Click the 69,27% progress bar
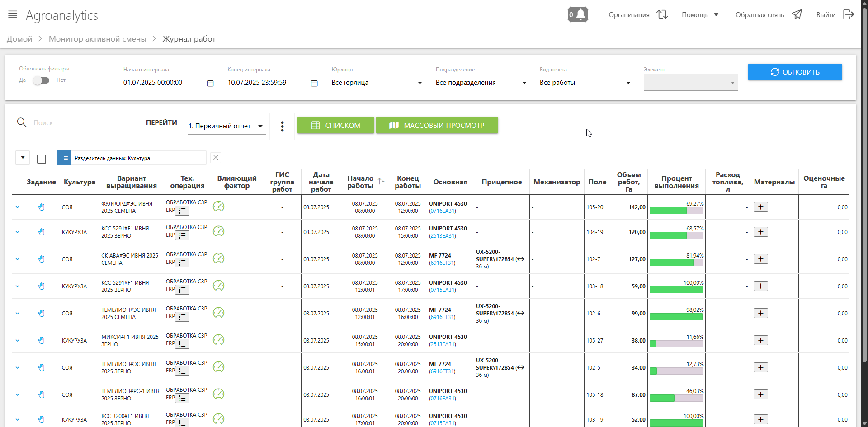 pyautogui.click(x=676, y=211)
